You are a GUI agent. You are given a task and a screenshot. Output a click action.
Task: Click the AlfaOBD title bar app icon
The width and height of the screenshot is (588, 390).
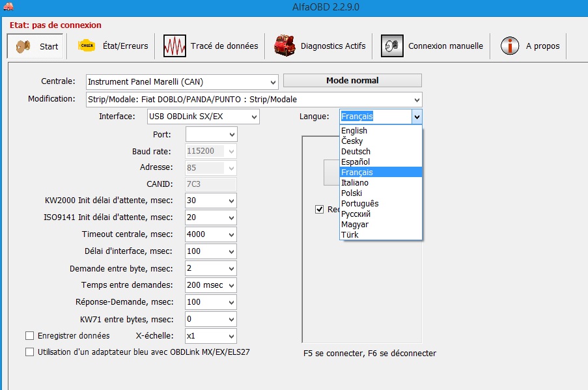(7, 7)
